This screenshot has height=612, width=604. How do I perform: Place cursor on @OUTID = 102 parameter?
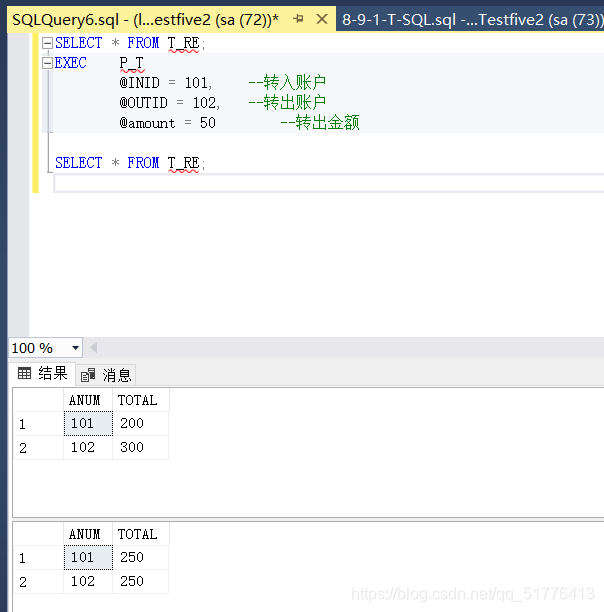170,103
